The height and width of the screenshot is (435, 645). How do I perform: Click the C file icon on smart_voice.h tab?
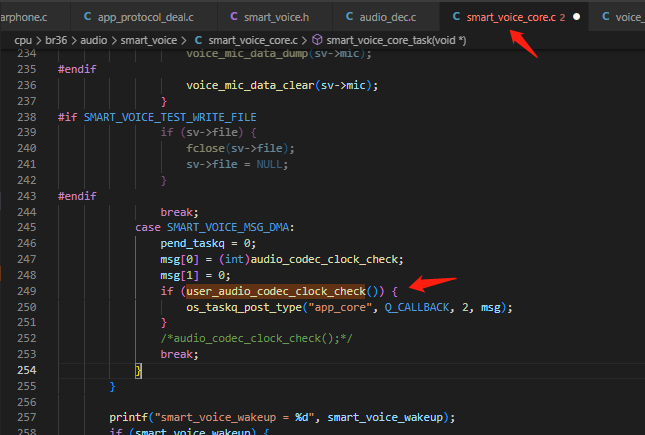coord(234,16)
